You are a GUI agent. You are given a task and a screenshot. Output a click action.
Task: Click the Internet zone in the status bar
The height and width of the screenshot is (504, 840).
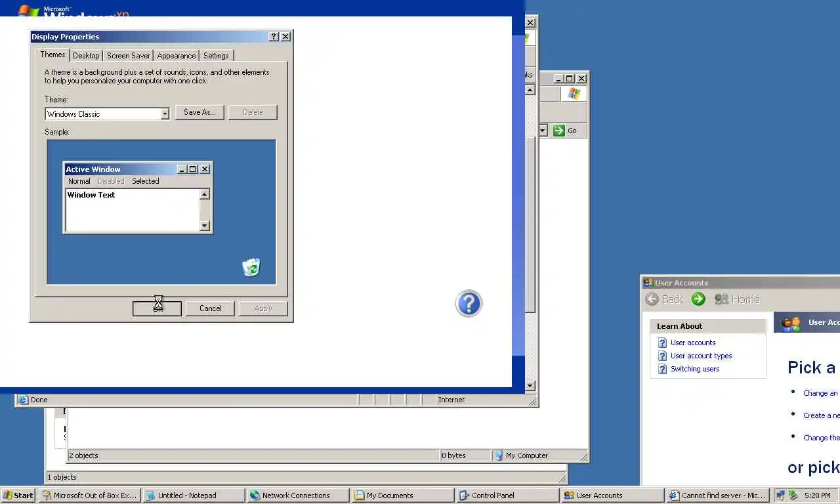click(x=451, y=400)
